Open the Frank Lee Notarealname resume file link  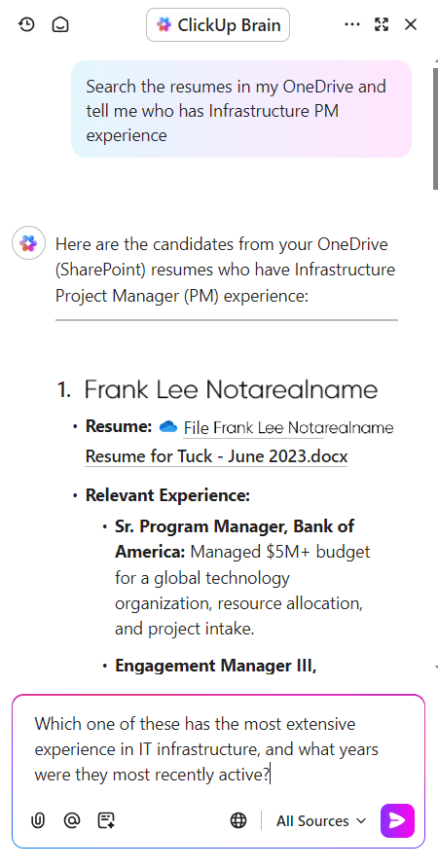[x=288, y=428]
